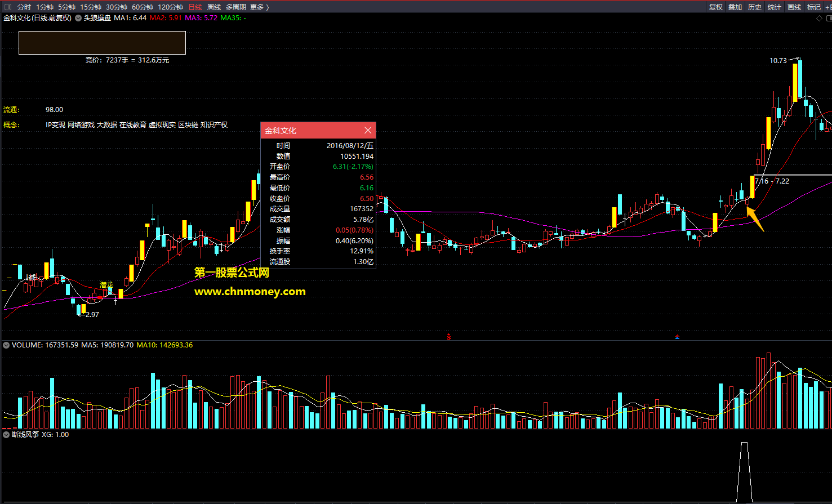Click the XG: 1.00 signal value
Screen dimensions: 832x504
pyautogui.click(x=55, y=435)
